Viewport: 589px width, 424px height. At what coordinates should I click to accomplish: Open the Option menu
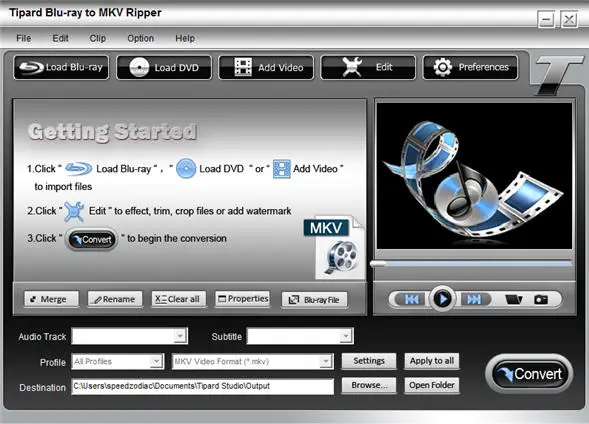point(140,38)
